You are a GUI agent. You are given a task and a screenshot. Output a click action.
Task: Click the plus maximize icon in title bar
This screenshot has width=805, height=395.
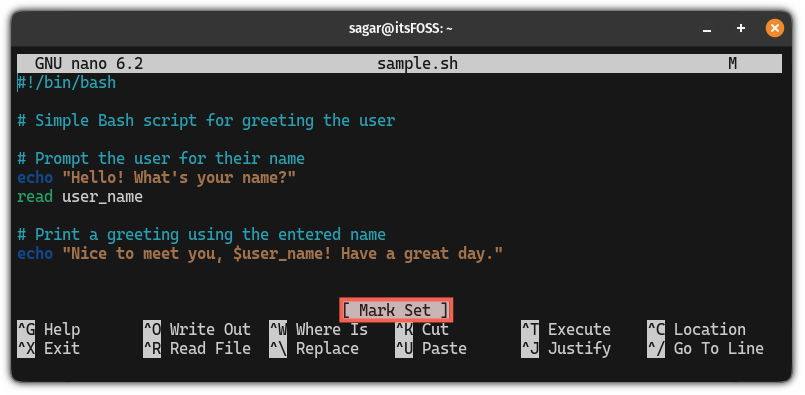coord(740,28)
